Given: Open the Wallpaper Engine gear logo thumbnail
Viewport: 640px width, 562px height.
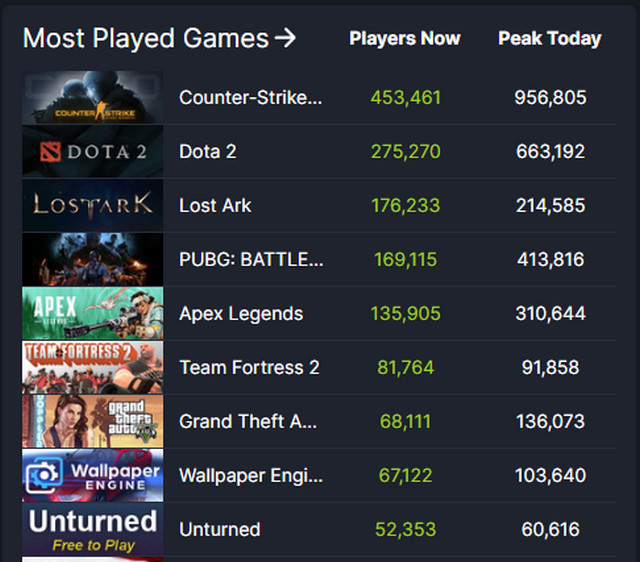Looking at the screenshot, I should tap(93, 475).
